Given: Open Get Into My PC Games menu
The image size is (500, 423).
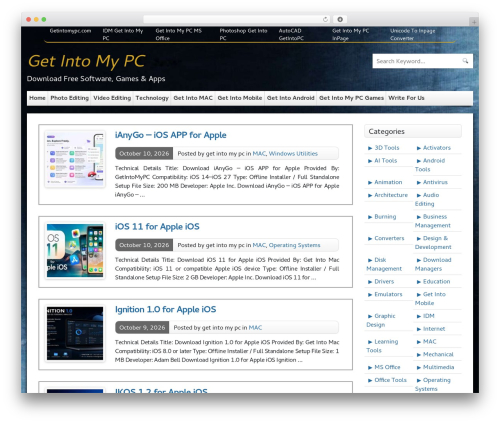Looking at the screenshot, I should 351,98.
